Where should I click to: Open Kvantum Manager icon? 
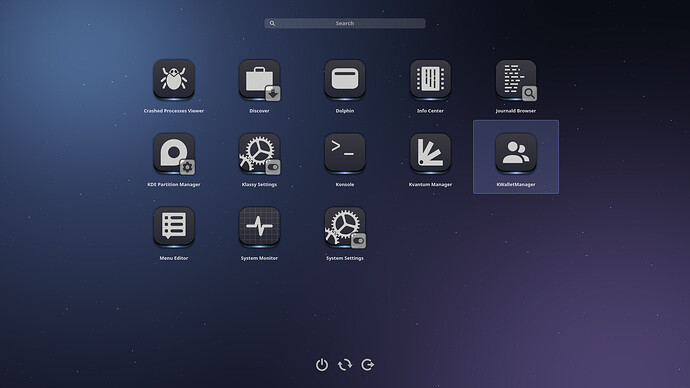[x=430, y=153]
